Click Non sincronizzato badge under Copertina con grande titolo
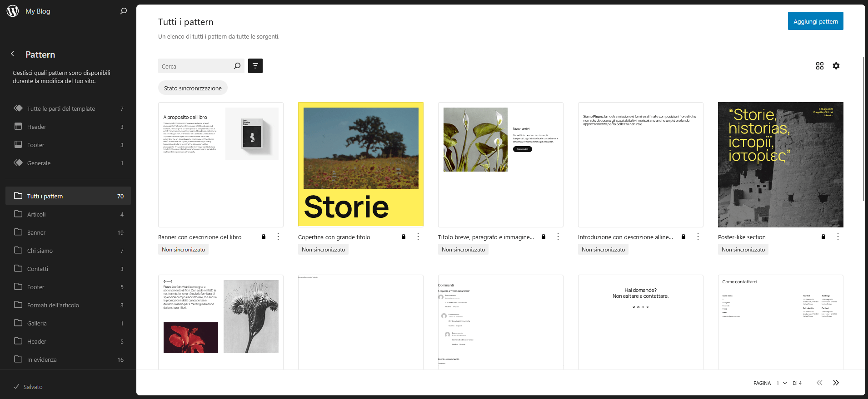This screenshot has height=399, width=868. (323, 249)
